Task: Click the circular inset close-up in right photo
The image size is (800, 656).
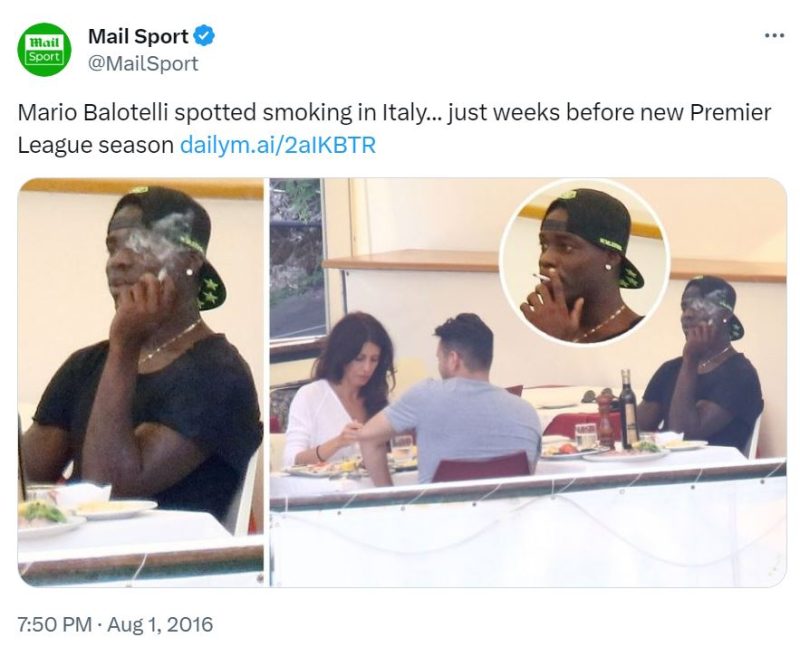Action: coord(584,261)
